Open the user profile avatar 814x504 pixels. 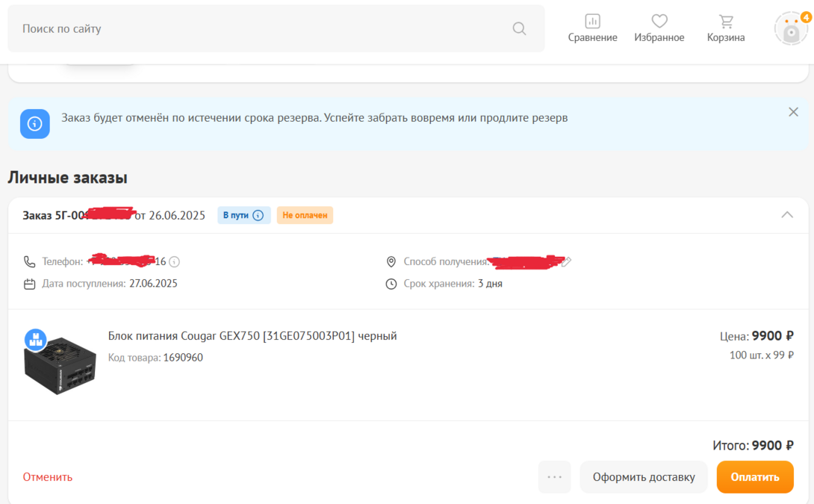[791, 28]
